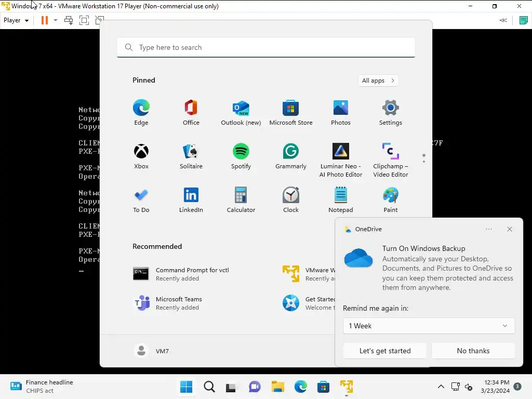Launch Office from pinned apps
The height and width of the screenshot is (399, 532).
click(x=191, y=113)
